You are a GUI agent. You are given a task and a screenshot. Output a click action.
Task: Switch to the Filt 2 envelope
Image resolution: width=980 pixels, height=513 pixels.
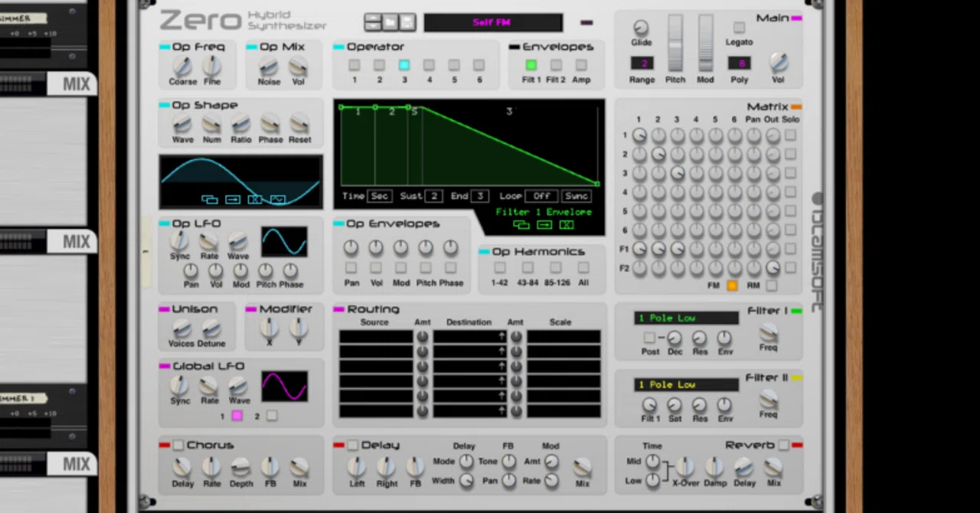(x=556, y=66)
